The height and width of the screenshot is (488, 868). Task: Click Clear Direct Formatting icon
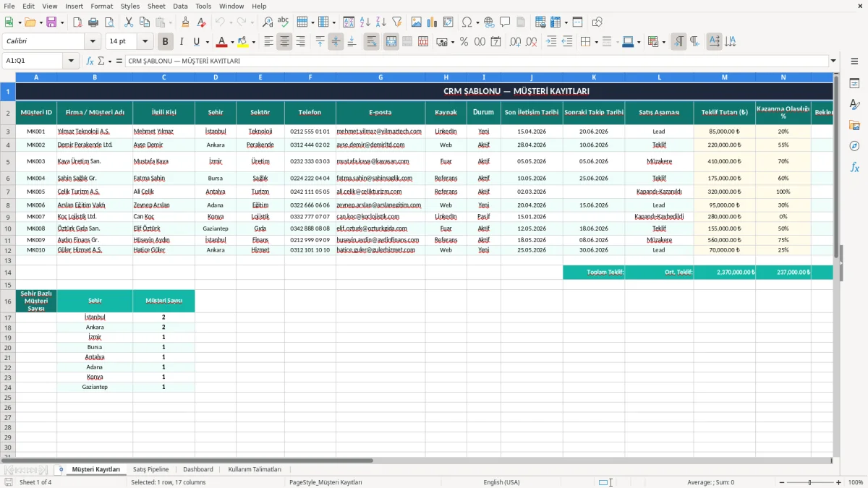coord(201,22)
